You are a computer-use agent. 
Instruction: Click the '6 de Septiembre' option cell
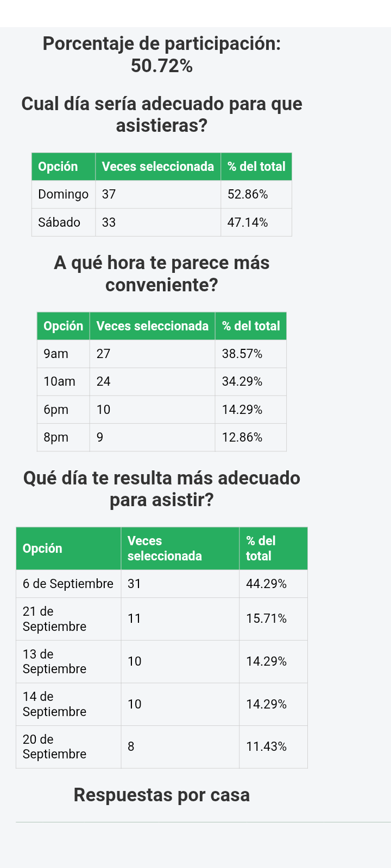(x=68, y=584)
